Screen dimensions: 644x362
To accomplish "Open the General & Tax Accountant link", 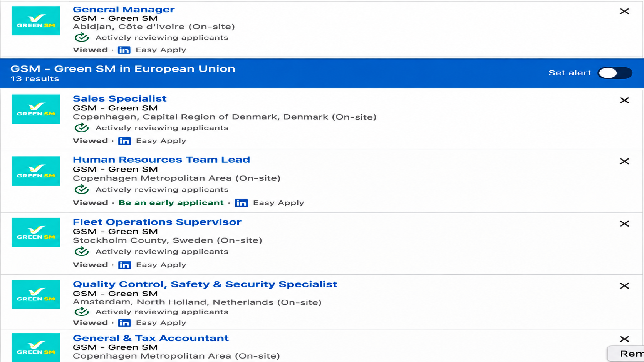I will 151,338.
